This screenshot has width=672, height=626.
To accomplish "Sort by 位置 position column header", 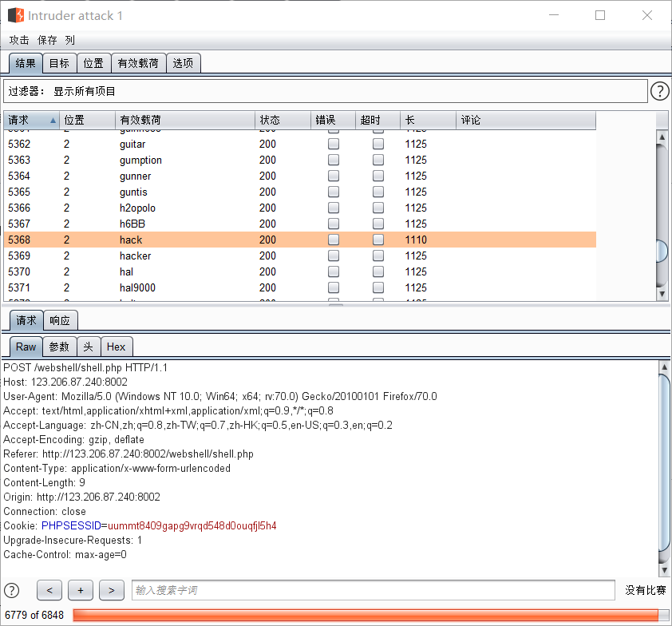I will 88,120.
